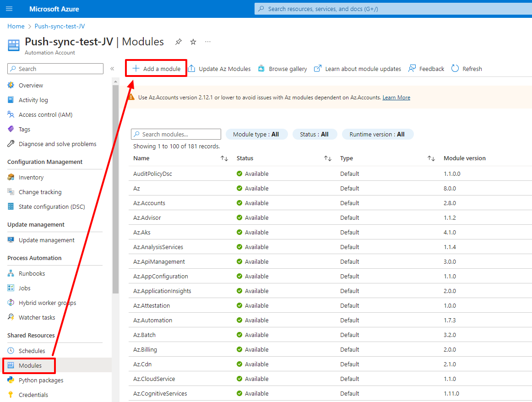The width and height of the screenshot is (532, 402).
Task: Open the more options ellipsis
Action: pyautogui.click(x=208, y=42)
